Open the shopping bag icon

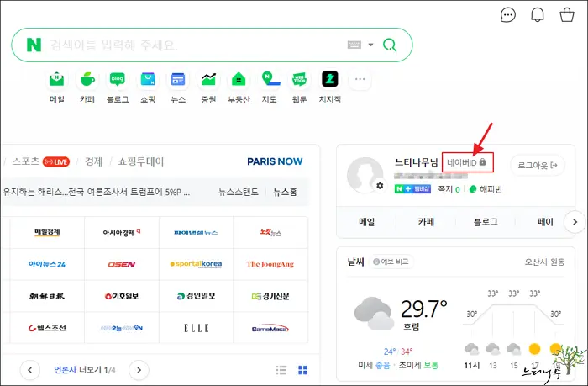pyautogui.click(x=567, y=15)
